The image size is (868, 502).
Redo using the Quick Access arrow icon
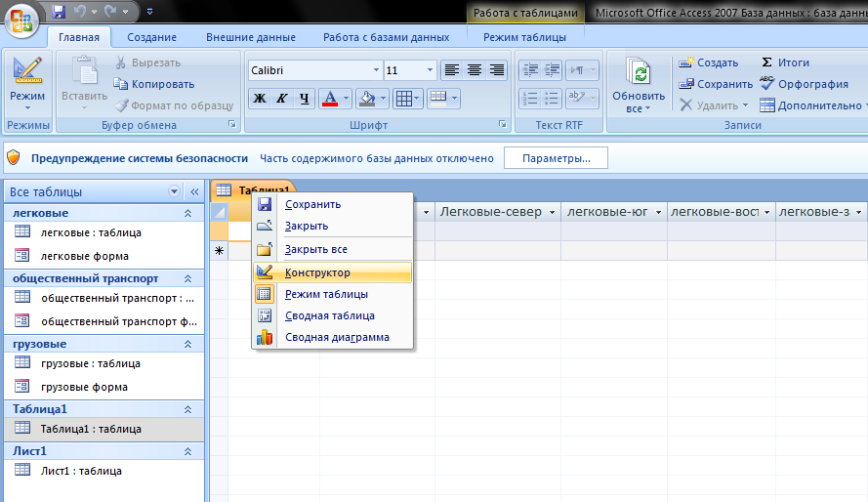coord(111,11)
